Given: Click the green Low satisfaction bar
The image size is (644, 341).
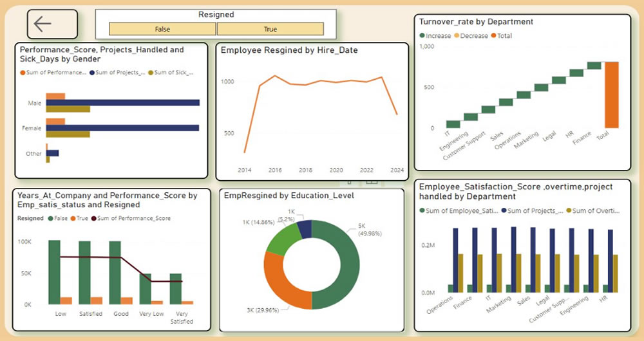Looking at the screenshot, I should click(x=55, y=272).
